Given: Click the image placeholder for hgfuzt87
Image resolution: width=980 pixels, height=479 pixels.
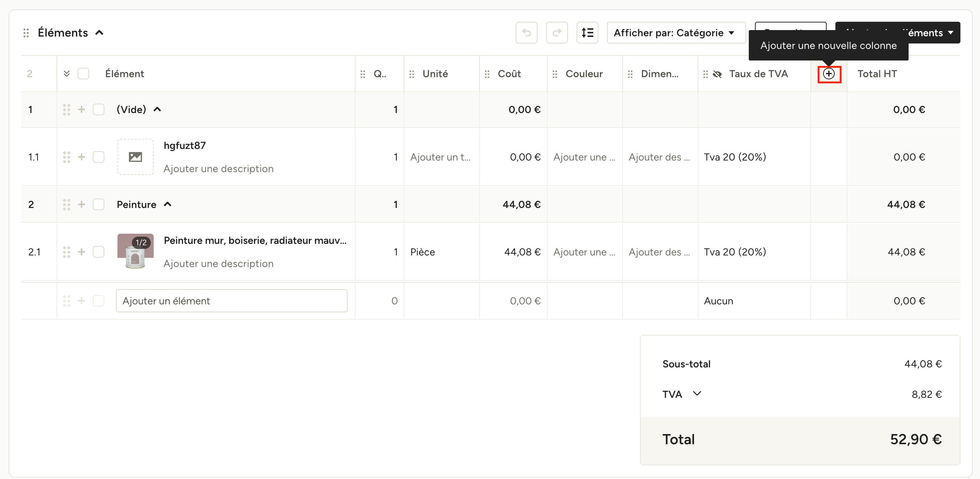Looking at the screenshot, I should (136, 157).
